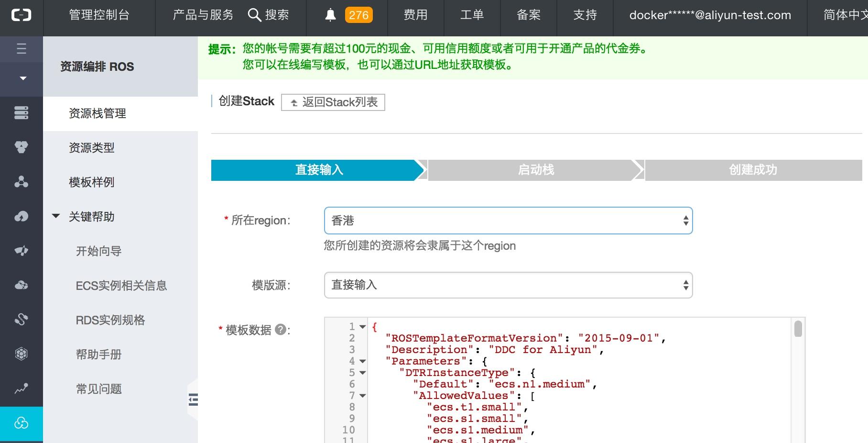Click the notification bell icon
Viewport: 868px width, 443px height.
[330, 15]
